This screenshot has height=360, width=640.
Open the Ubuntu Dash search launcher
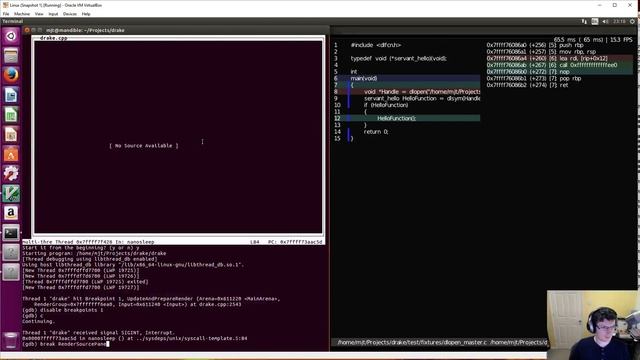(x=11, y=36)
